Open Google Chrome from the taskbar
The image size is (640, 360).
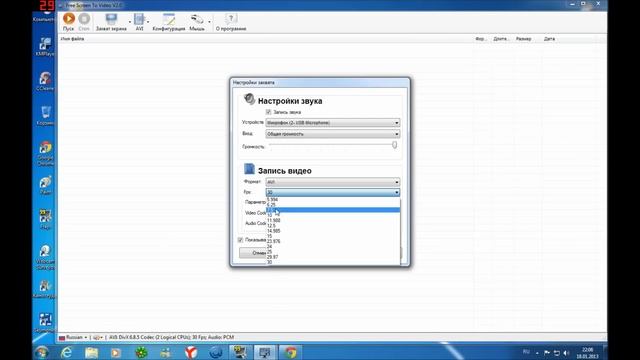pyautogui.click(x=290, y=352)
